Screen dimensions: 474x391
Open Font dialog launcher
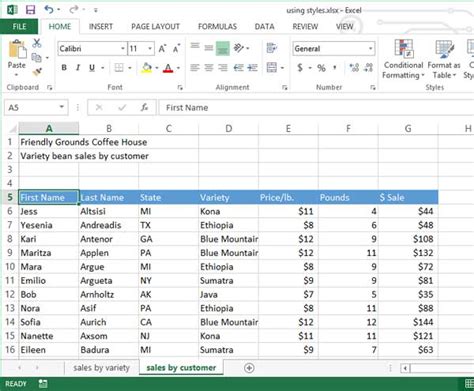coord(180,88)
